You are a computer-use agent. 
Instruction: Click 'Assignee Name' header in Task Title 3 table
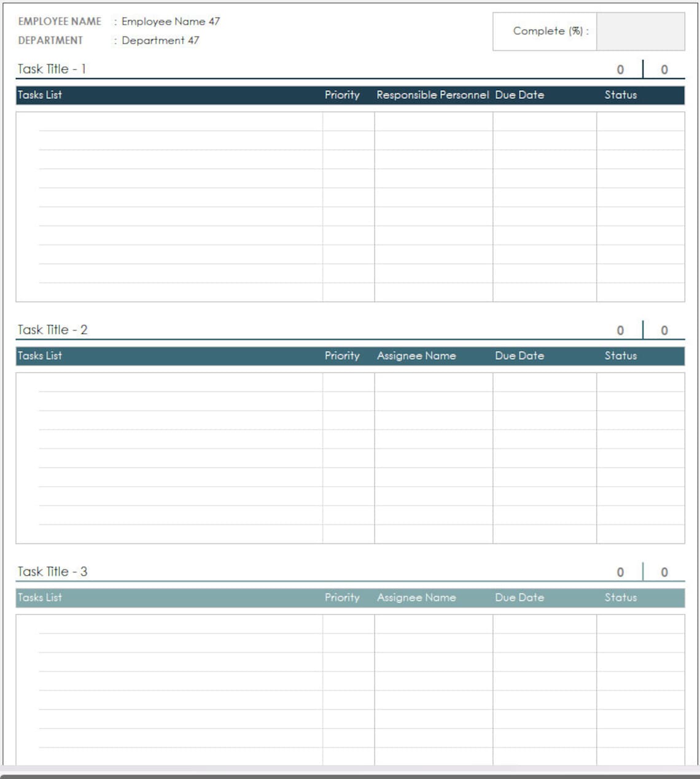point(416,598)
